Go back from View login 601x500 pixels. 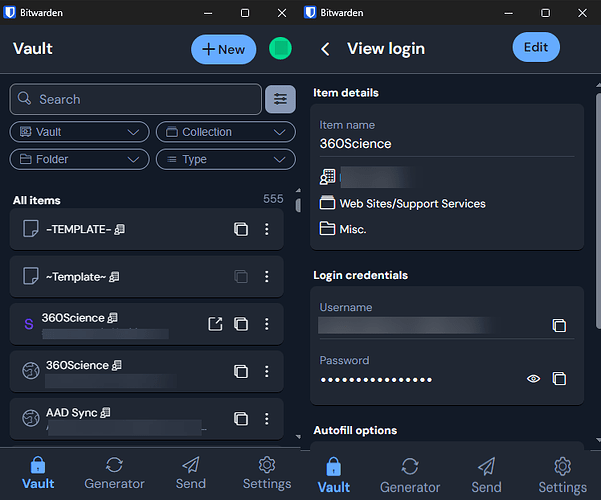point(325,49)
